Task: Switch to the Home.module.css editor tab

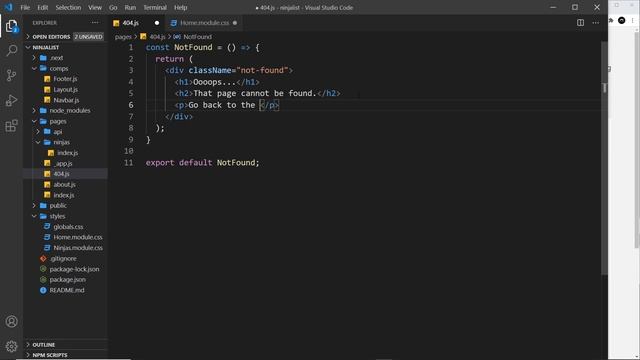Action: pos(204,23)
